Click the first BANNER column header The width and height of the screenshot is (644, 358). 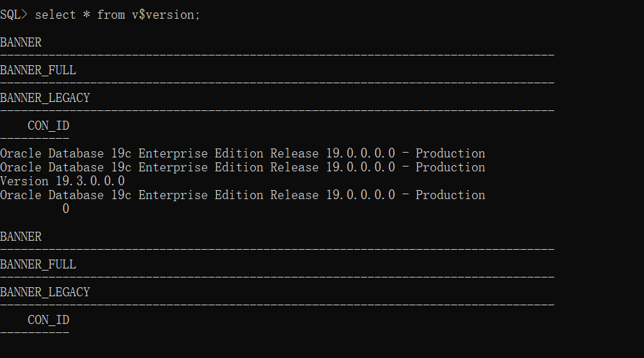coord(21,42)
